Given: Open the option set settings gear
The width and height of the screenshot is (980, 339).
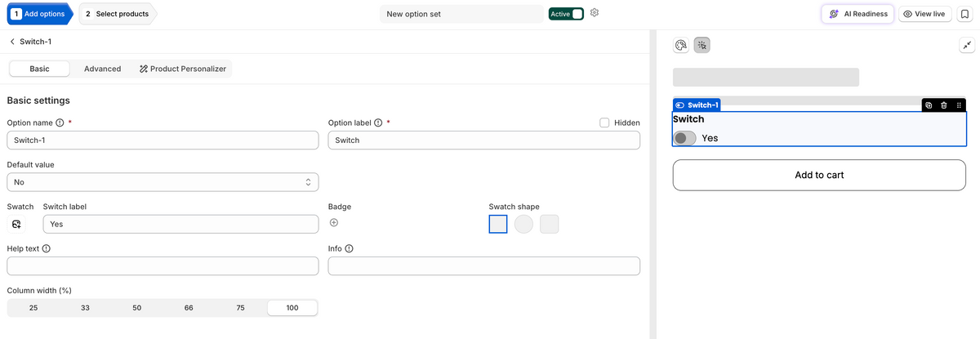Looking at the screenshot, I should click(x=595, y=13).
